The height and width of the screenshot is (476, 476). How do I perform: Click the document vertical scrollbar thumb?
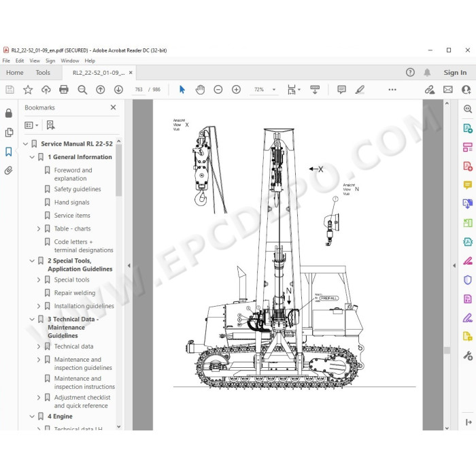click(x=447, y=350)
